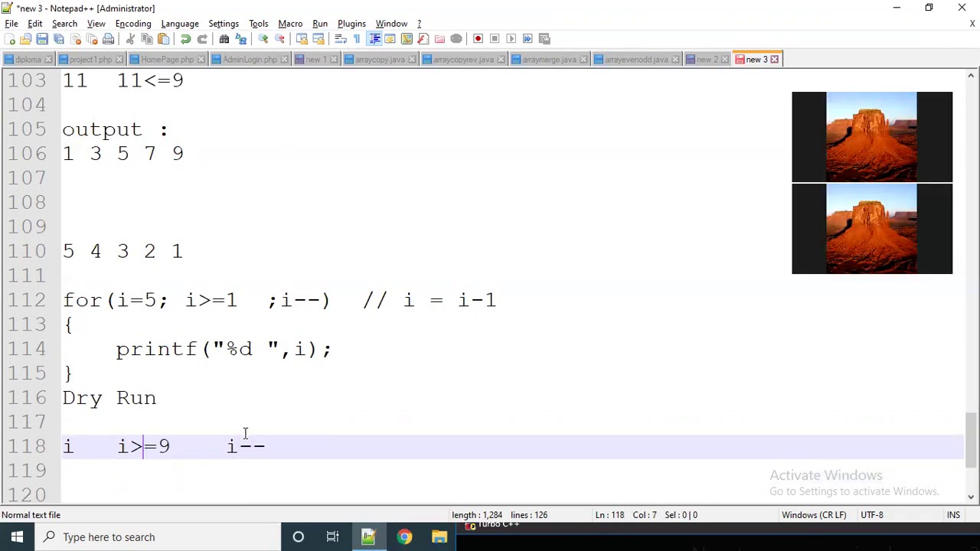Click the Windows search box on taskbar
This screenshot has height=551, width=980.
coord(158,537)
